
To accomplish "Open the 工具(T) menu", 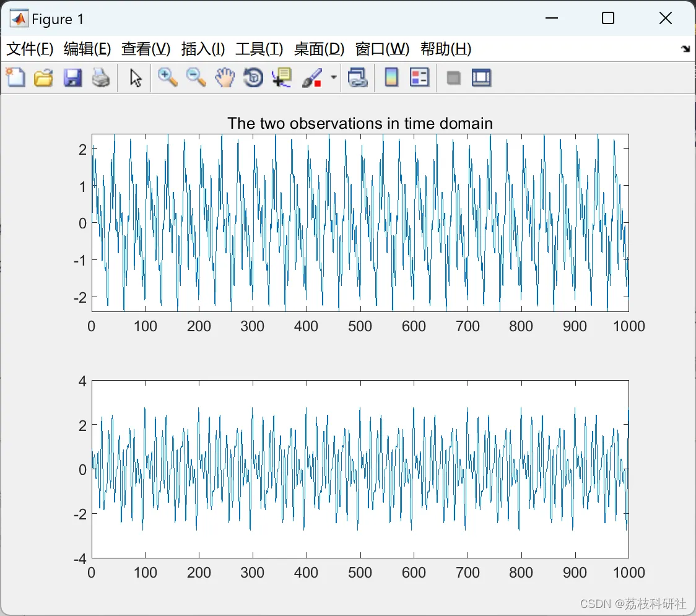I will pyautogui.click(x=259, y=50).
